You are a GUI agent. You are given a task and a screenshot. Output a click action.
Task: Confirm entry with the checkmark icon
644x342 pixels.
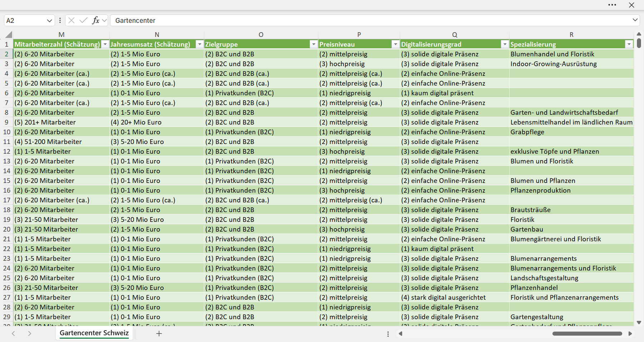pyautogui.click(x=83, y=20)
